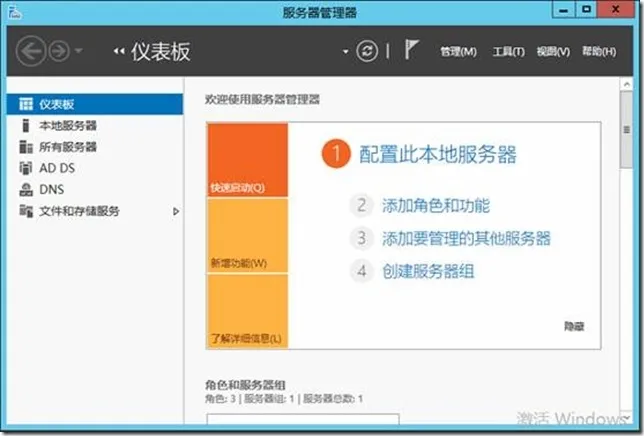Open the 帮助(H) menu

pos(599,52)
